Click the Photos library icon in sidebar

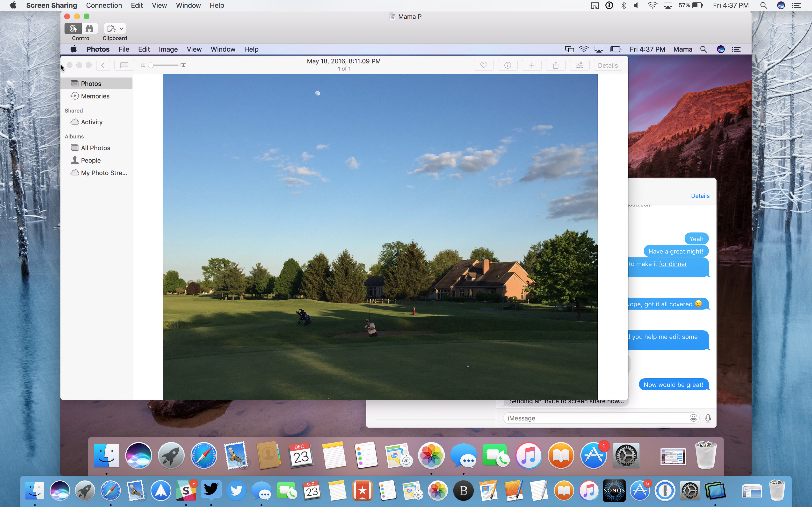click(75, 83)
